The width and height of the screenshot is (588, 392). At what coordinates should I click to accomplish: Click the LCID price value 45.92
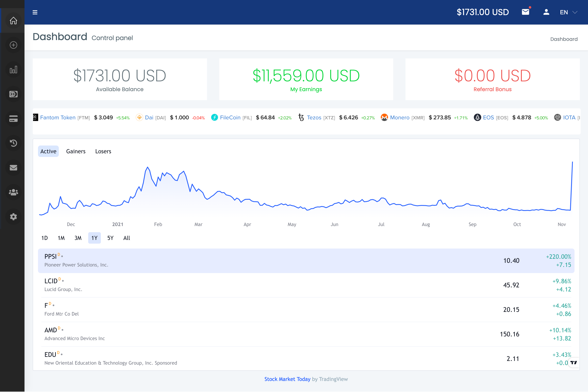coord(511,285)
